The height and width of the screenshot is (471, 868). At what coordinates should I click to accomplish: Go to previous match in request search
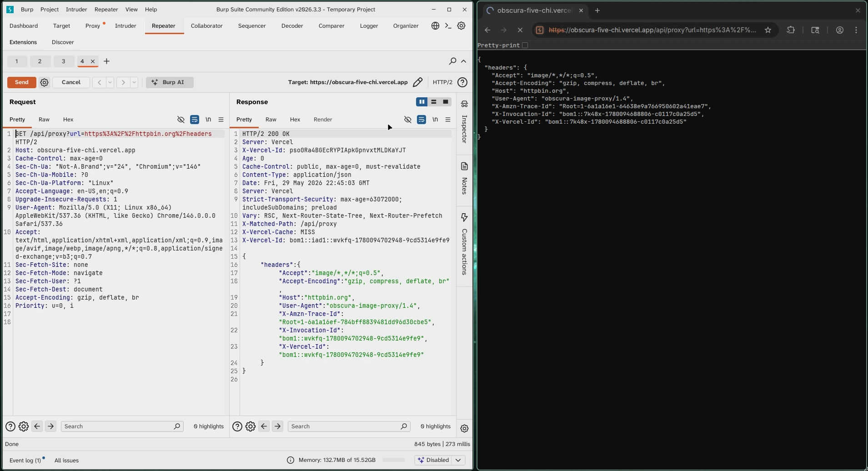(x=37, y=426)
